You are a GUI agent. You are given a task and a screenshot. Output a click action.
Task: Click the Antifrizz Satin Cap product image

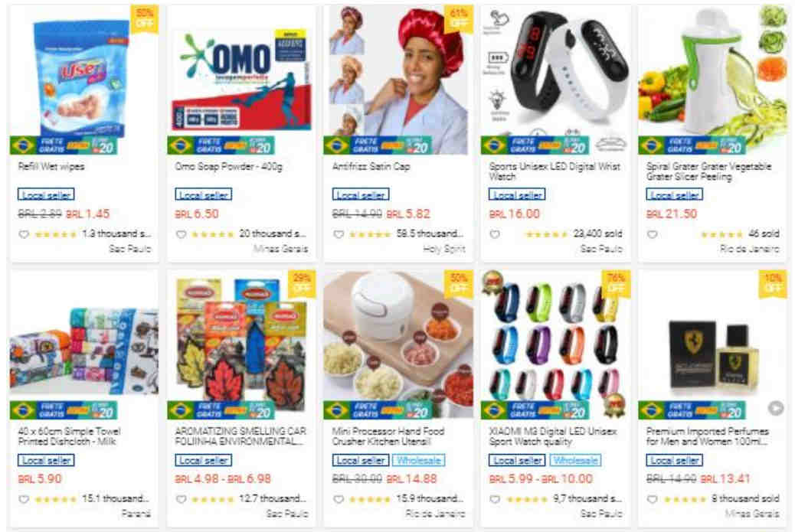(398, 80)
